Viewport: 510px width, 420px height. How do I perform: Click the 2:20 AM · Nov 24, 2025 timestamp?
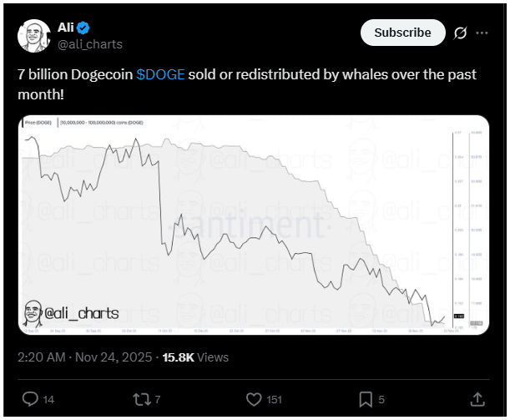pyautogui.click(x=84, y=357)
